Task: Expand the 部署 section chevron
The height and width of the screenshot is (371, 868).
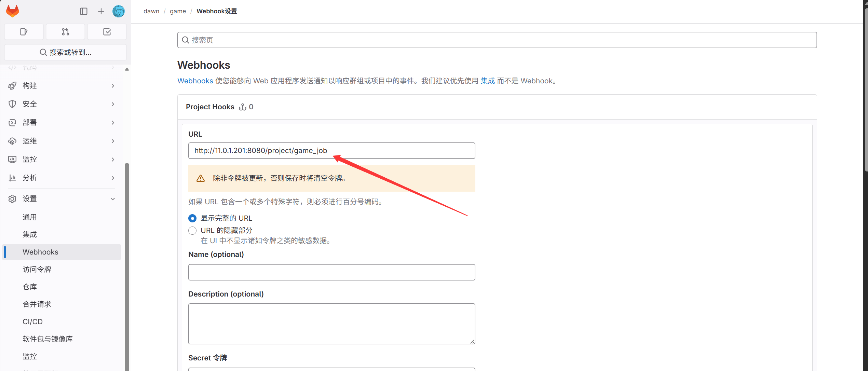Action: click(x=113, y=122)
